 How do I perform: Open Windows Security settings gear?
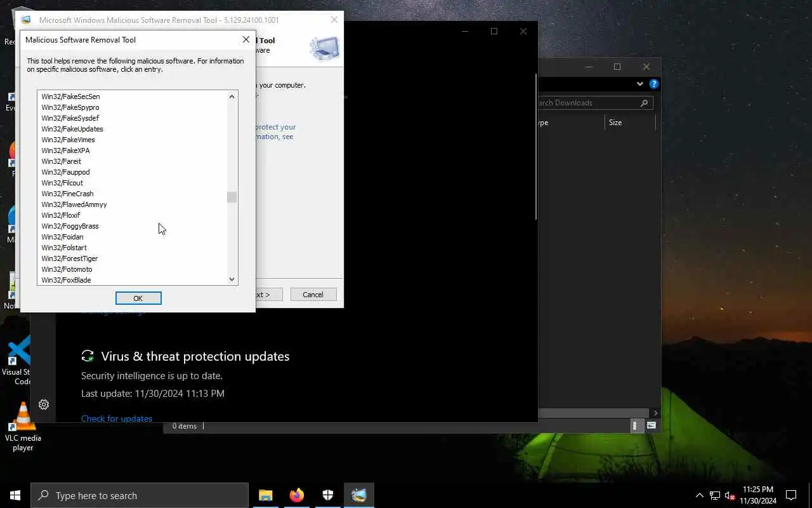(x=44, y=404)
